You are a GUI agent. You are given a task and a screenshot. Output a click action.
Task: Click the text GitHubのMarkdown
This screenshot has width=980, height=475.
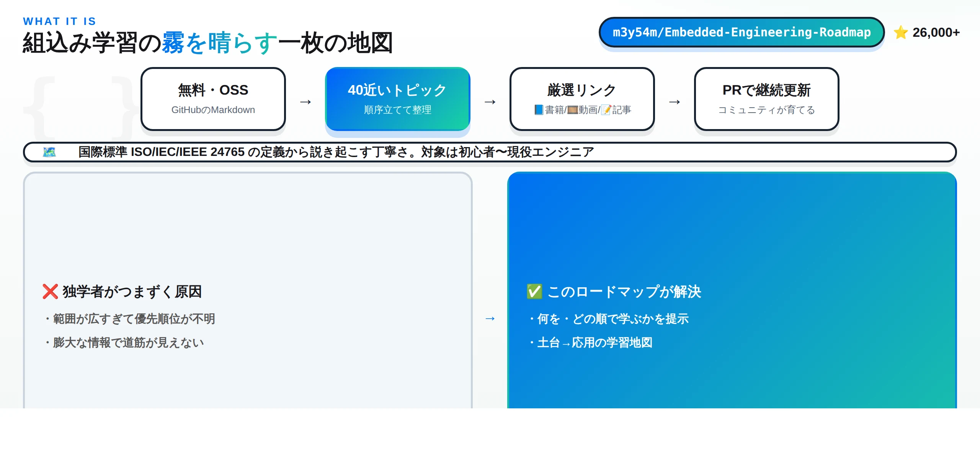coord(213,110)
